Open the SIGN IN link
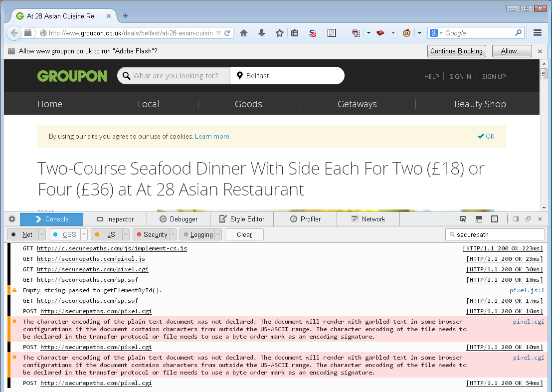 click(x=460, y=76)
